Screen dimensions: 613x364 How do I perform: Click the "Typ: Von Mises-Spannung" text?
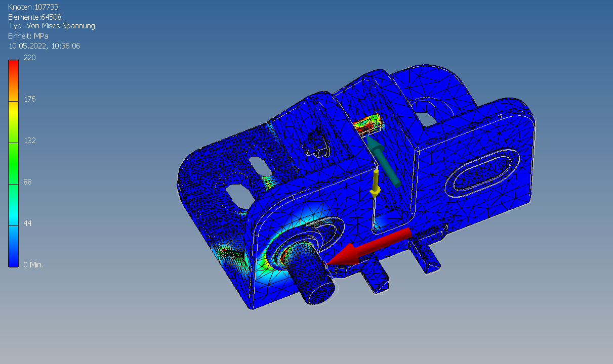pos(52,26)
